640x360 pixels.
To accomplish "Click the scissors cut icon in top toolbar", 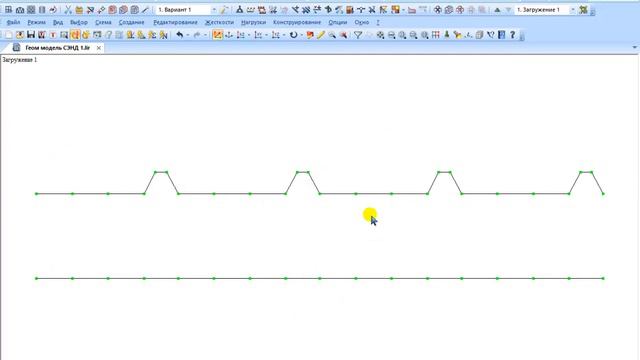I will 68,9.
